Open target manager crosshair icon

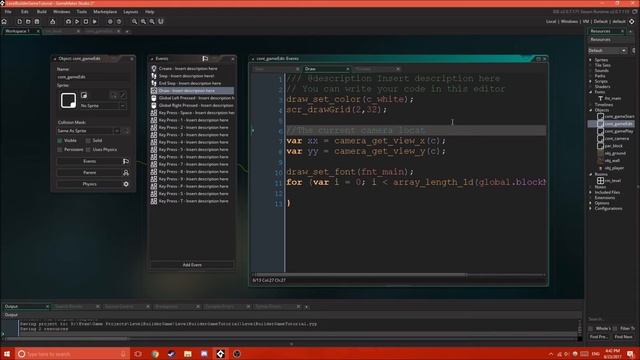pyautogui.click(x=632, y=21)
